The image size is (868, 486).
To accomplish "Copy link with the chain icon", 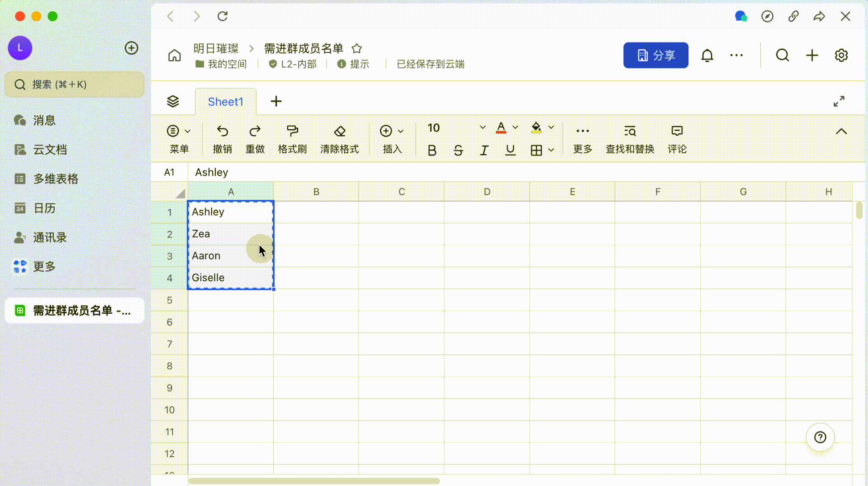I will click(794, 17).
